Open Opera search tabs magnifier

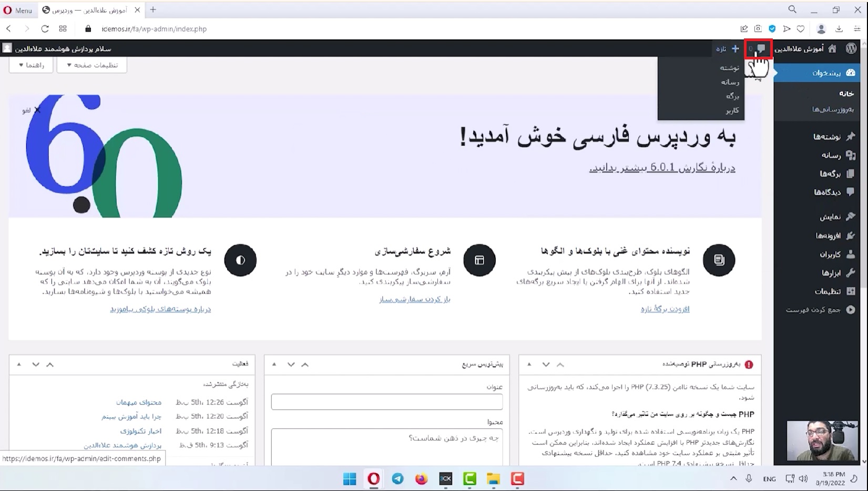click(792, 9)
